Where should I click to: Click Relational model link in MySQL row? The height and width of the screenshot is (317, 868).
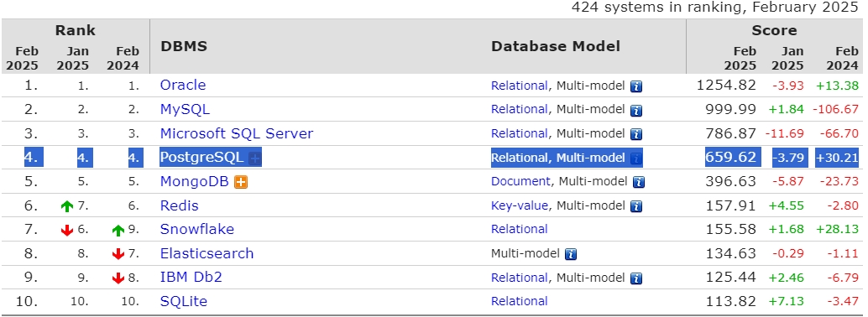(x=520, y=110)
